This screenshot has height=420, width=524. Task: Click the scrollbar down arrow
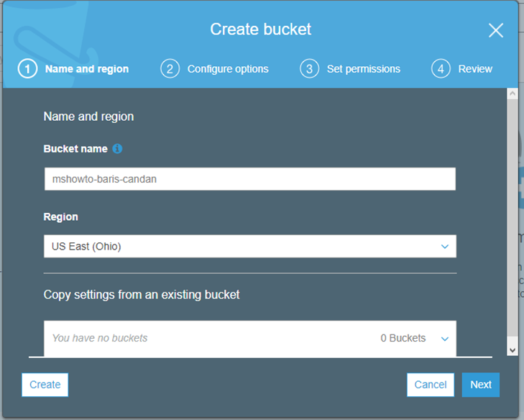512,350
